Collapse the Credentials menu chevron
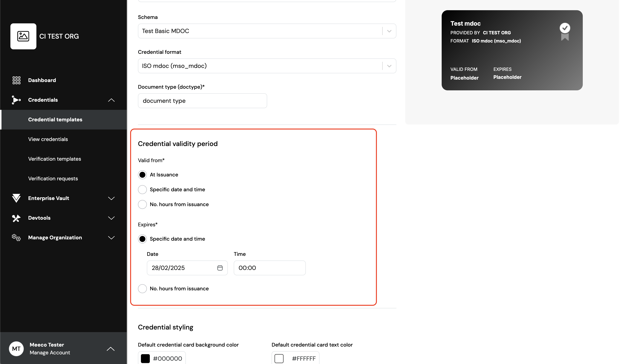This screenshot has width=629, height=364. 111,100
